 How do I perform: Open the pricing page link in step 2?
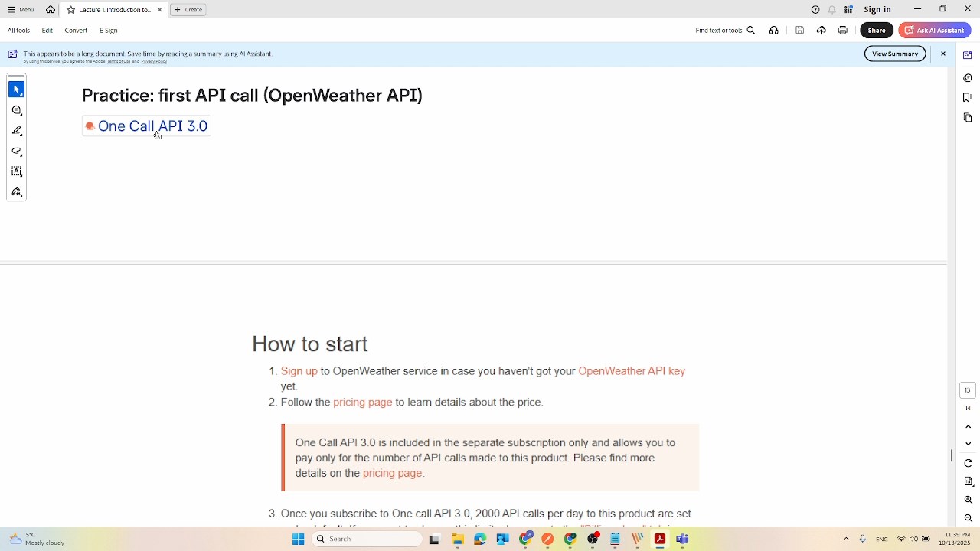[x=362, y=403]
